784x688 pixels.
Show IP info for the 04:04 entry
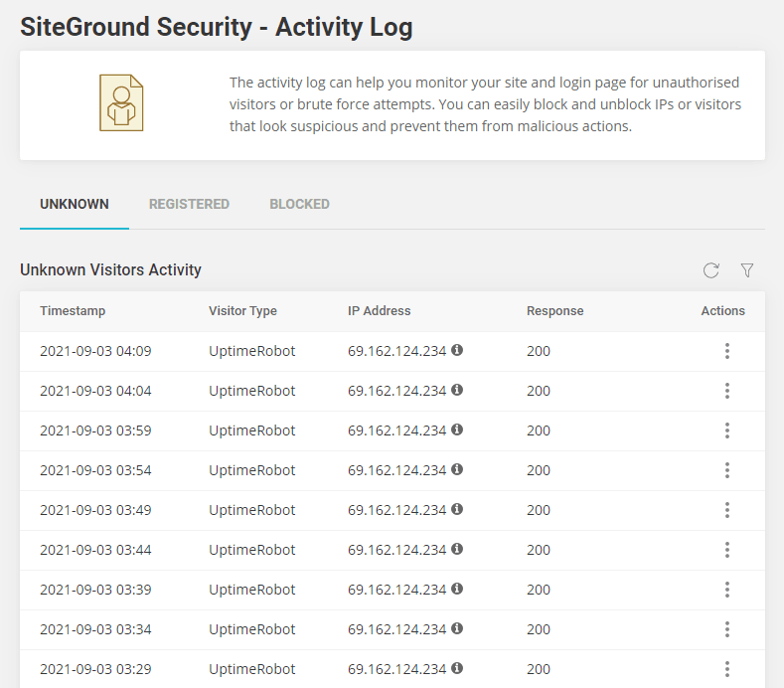pos(457,390)
